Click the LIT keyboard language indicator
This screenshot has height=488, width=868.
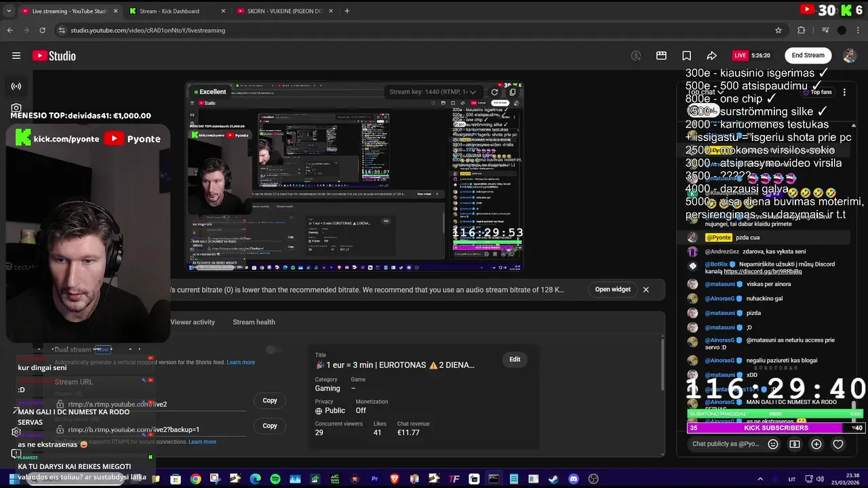pyautogui.click(x=791, y=479)
